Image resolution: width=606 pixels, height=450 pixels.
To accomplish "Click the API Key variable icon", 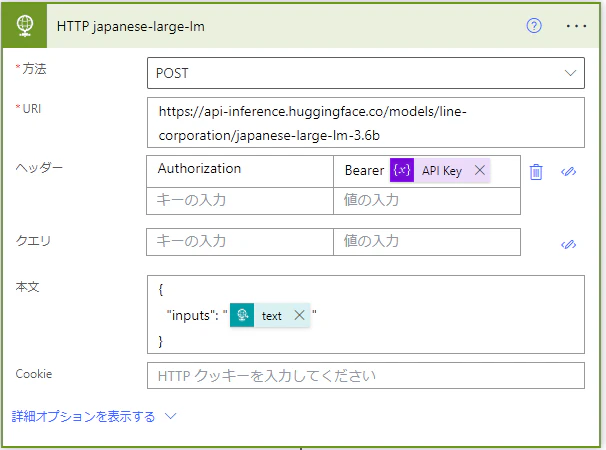I will 402,170.
